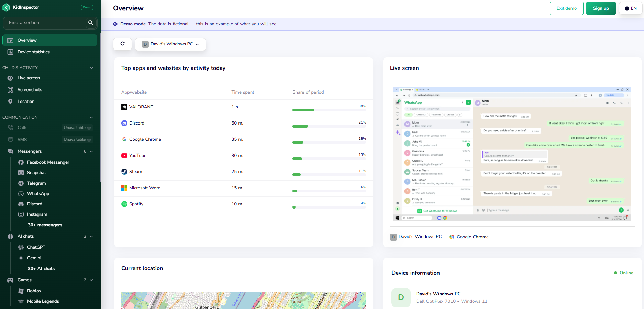
Task: Click the WhatsApp icon in sidebar
Action: point(21,194)
